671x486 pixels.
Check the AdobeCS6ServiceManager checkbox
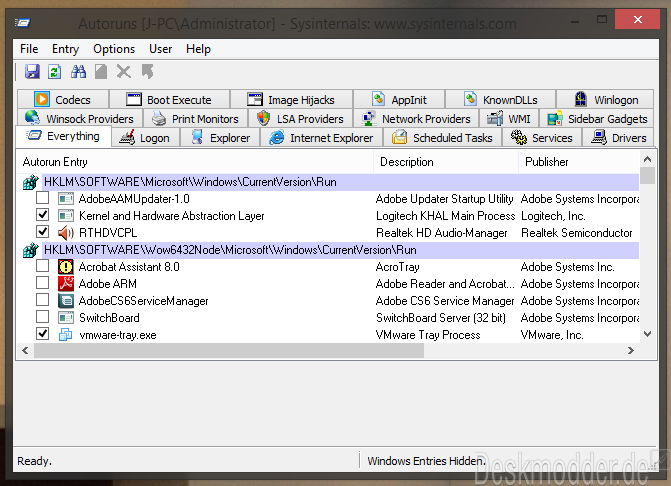point(42,299)
